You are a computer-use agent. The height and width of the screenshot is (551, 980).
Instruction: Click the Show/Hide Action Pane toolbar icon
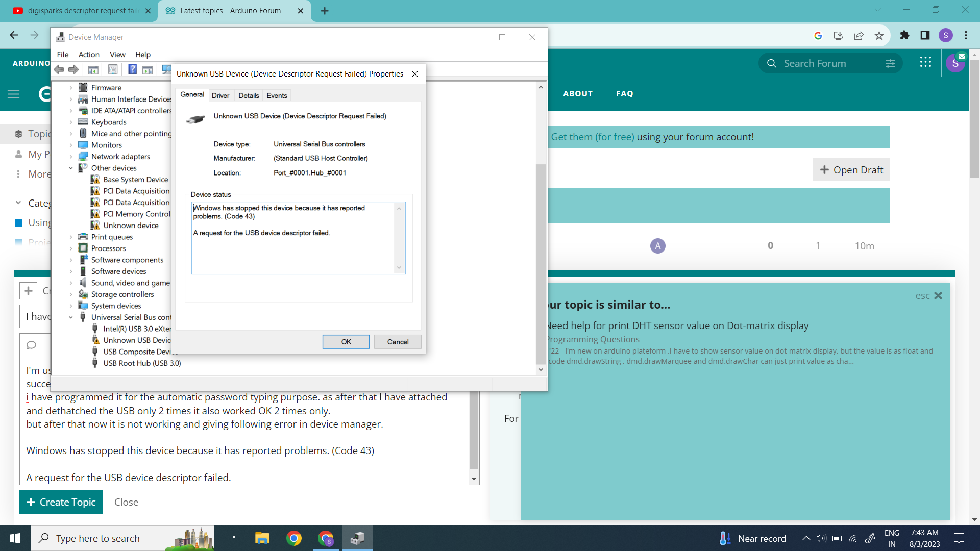coord(148,69)
